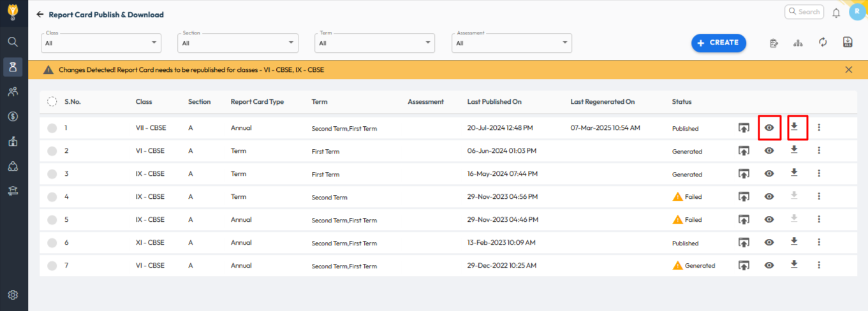Select the checkbox for row 4
The width and height of the screenshot is (868, 311).
pyautogui.click(x=52, y=197)
